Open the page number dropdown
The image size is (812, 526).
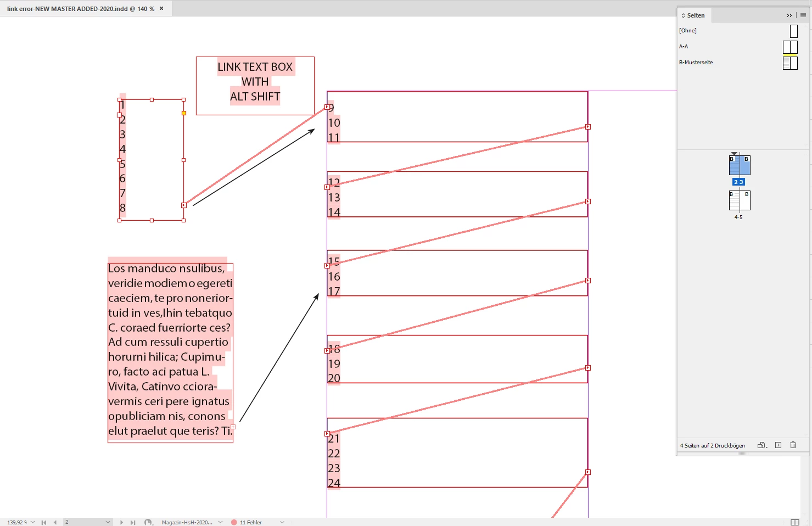click(x=108, y=522)
